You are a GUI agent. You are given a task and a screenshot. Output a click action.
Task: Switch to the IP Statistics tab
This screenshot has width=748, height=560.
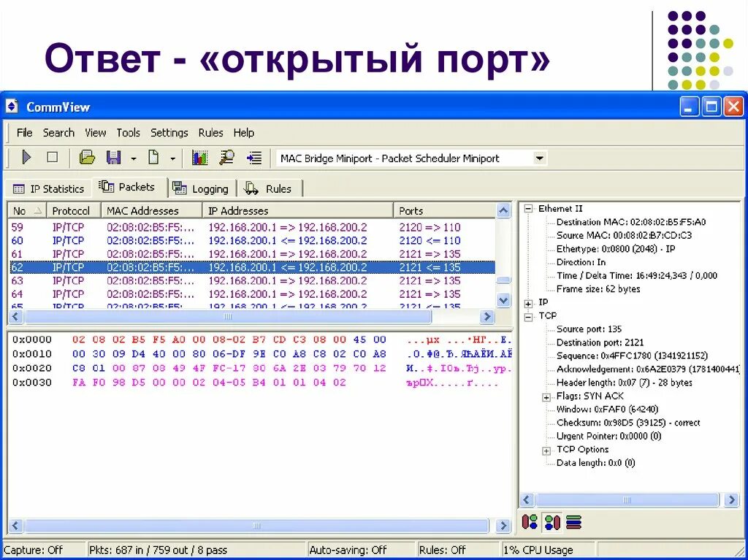[x=48, y=189]
